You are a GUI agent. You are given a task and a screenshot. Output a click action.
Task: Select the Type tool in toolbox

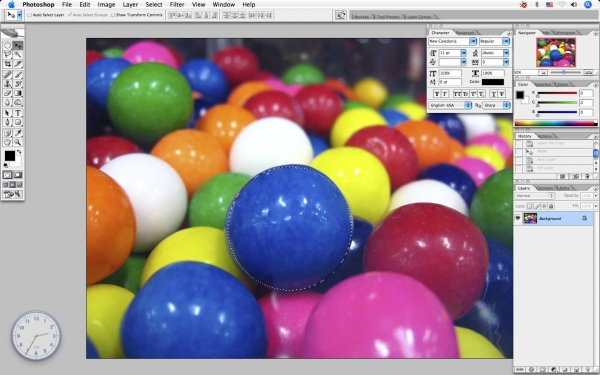pyautogui.click(x=18, y=113)
